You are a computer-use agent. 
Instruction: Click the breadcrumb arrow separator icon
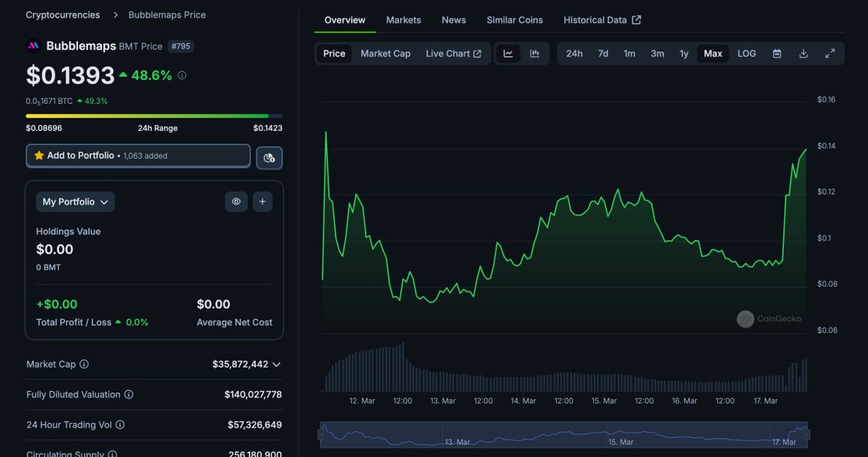coord(116,14)
